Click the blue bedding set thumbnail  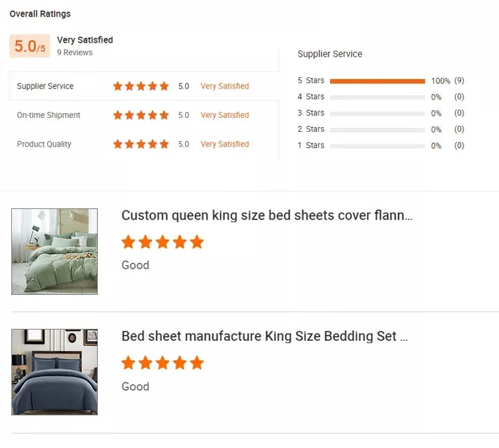55,372
